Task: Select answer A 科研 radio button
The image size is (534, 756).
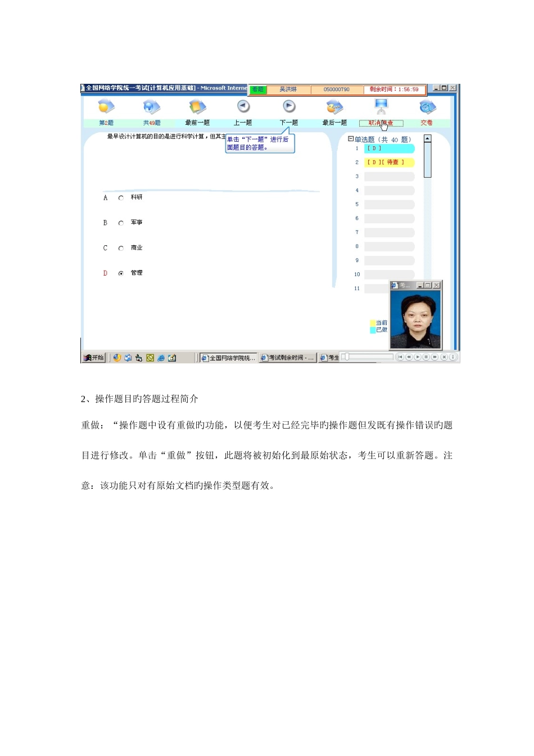Action: (x=121, y=197)
